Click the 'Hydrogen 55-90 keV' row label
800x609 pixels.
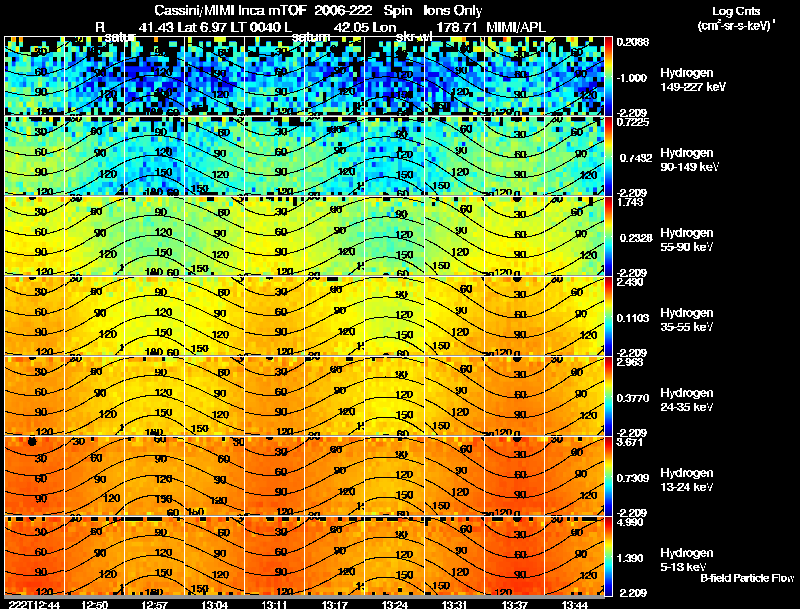click(x=687, y=240)
